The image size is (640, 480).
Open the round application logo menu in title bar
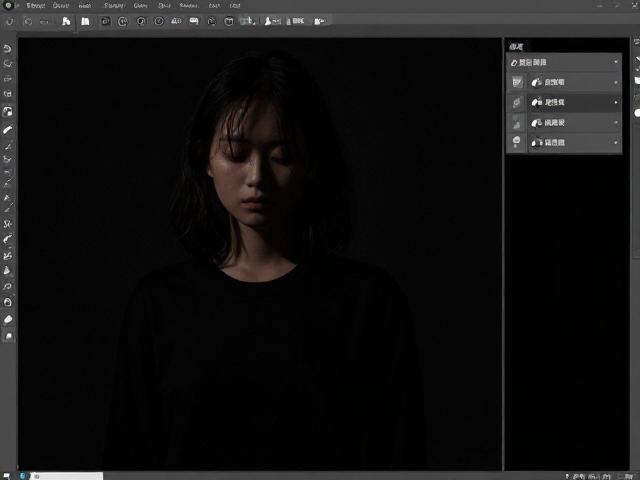click(x=8, y=5)
